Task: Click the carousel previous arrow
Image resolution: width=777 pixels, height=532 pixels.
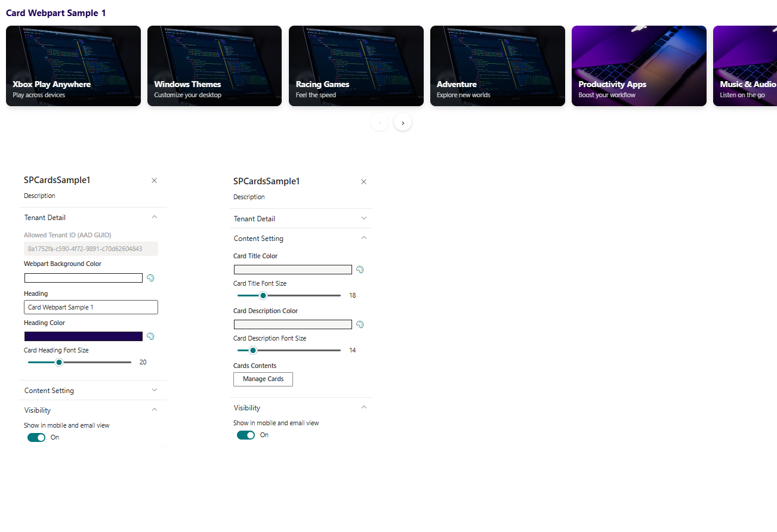Action: pos(380,122)
